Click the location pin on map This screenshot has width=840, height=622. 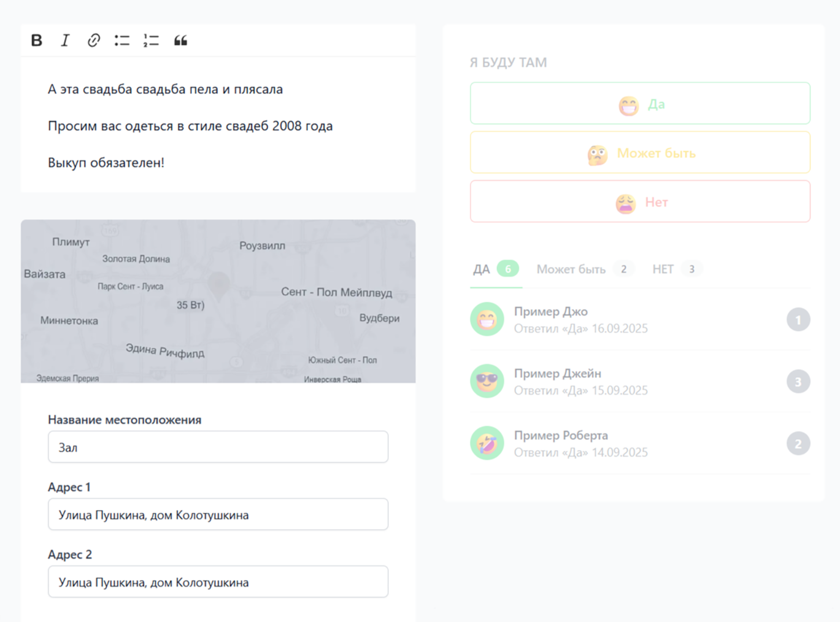(x=219, y=285)
